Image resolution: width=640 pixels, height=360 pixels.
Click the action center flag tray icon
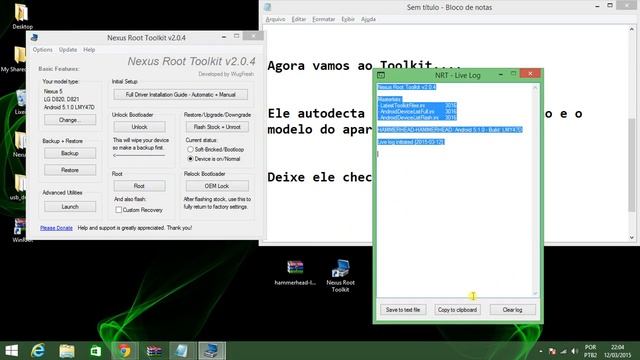pos(552,351)
